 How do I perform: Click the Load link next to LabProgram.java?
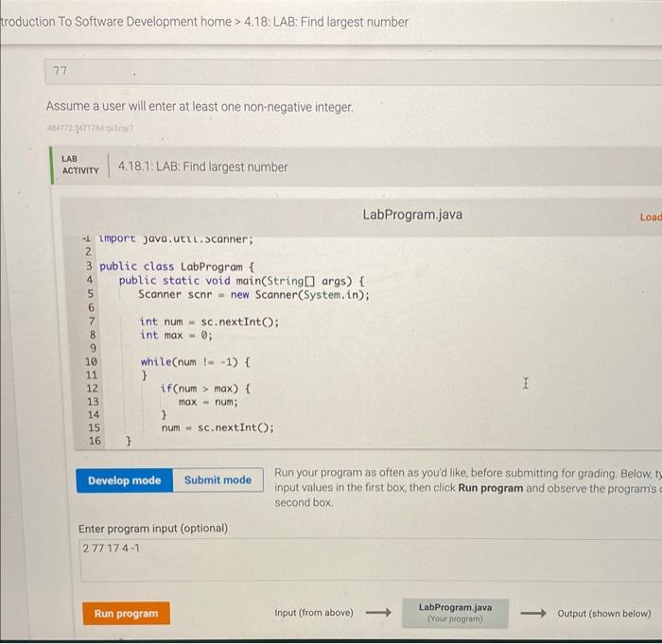[651, 218]
